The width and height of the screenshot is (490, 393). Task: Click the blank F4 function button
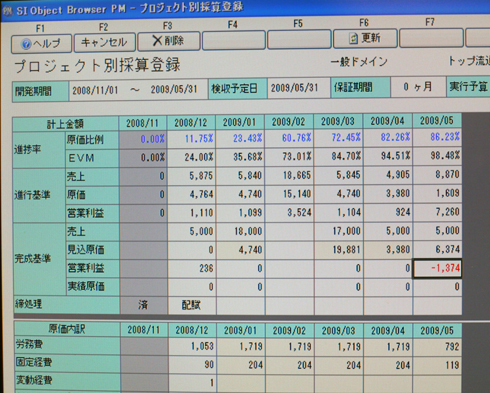pos(234,40)
